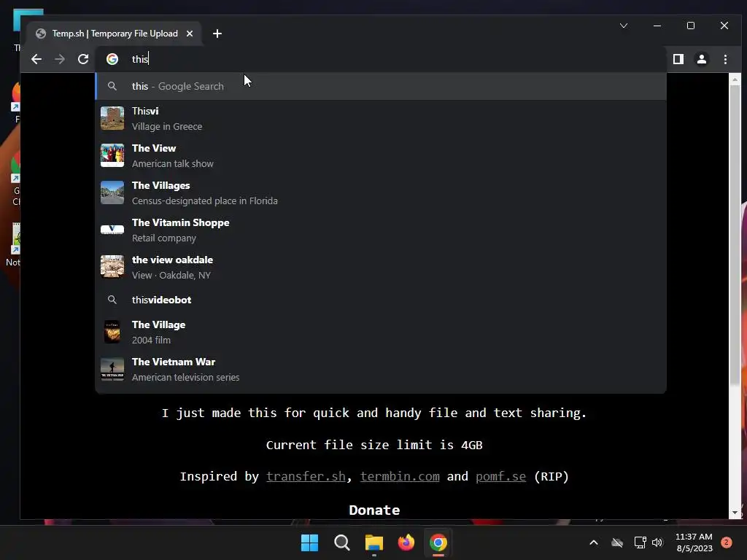This screenshot has width=747, height=560.
Task: Click the Donate heading
Action: coord(374,510)
